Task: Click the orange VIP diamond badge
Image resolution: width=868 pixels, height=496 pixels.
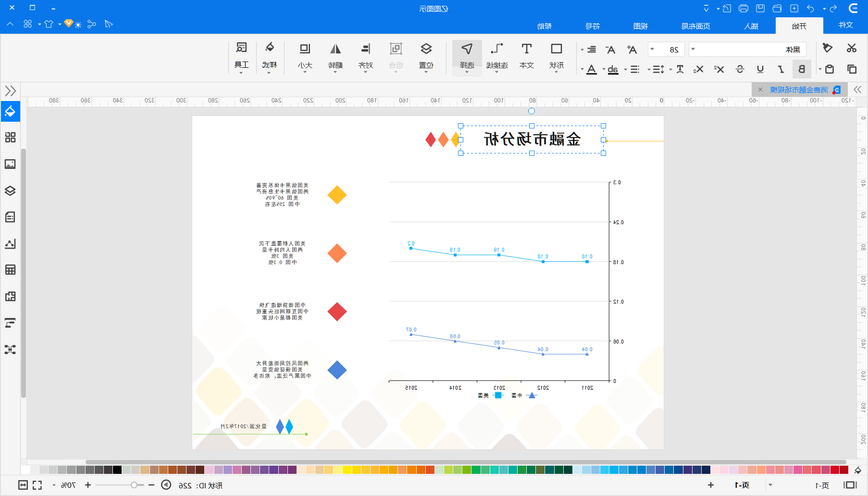Action: click(69, 23)
